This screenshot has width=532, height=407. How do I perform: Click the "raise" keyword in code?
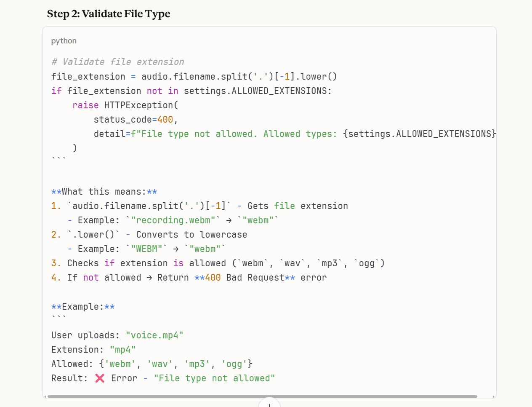[x=85, y=105]
